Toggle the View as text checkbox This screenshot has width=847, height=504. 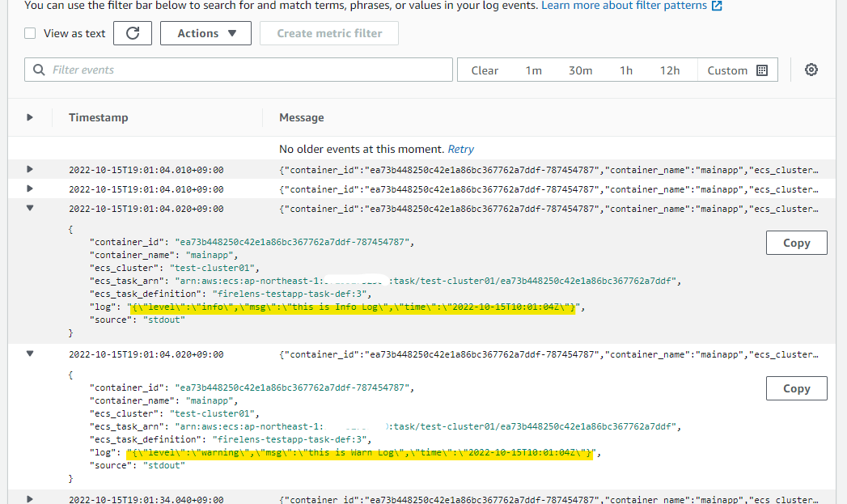click(30, 33)
